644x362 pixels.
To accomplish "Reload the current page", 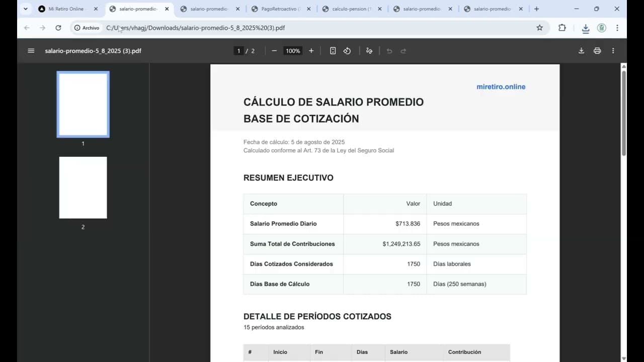I will click(x=58, y=28).
